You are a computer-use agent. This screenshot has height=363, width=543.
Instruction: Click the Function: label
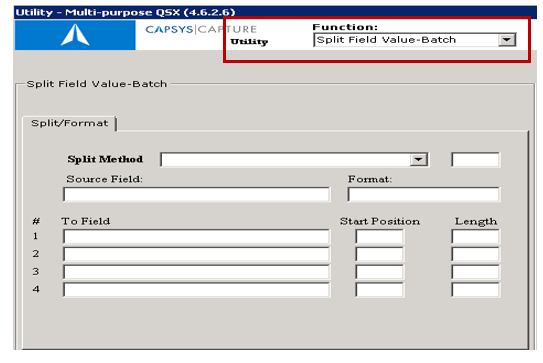click(x=345, y=27)
